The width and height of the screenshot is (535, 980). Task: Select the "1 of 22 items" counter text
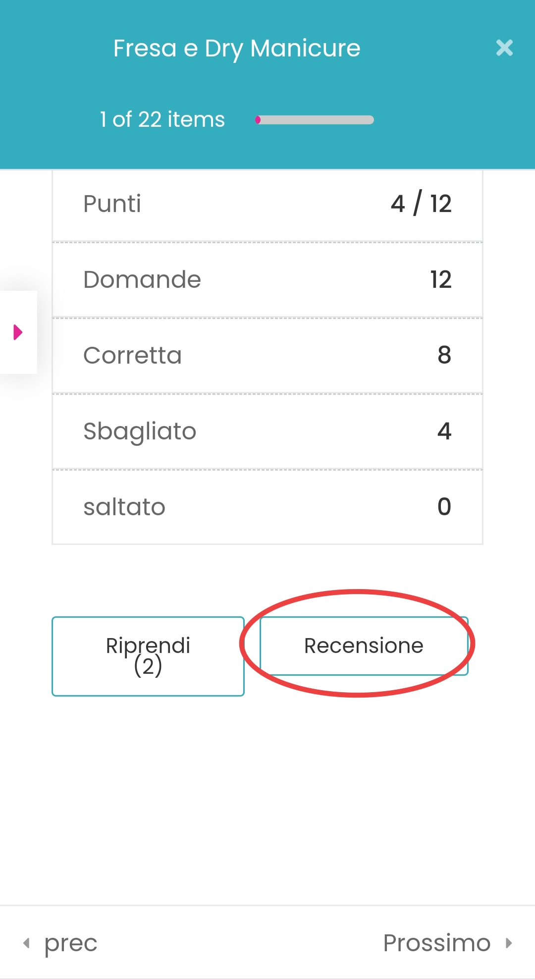pos(162,119)
